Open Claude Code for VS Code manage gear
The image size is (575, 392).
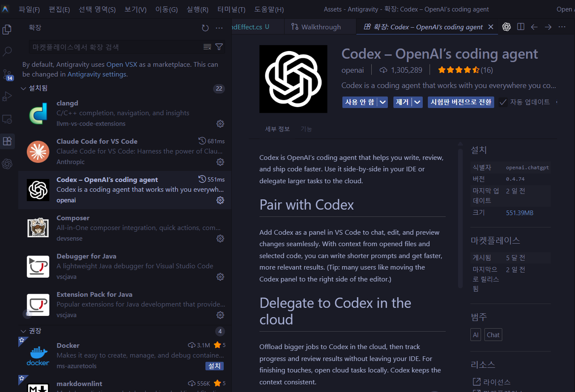(220, 162)
